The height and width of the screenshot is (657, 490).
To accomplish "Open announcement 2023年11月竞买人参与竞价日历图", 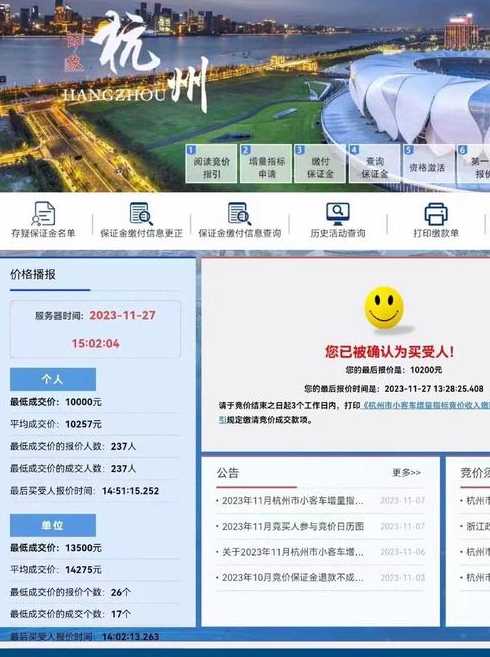I will click(x=293, y=526).
